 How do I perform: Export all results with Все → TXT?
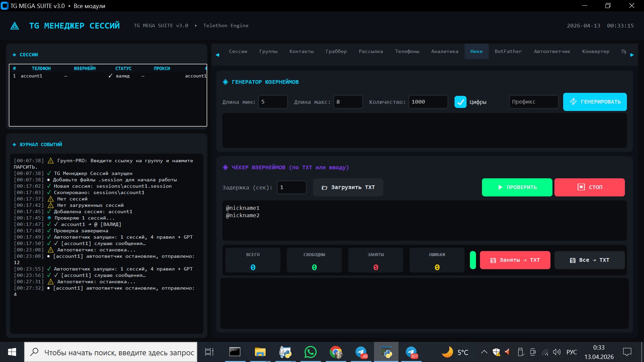589,260
